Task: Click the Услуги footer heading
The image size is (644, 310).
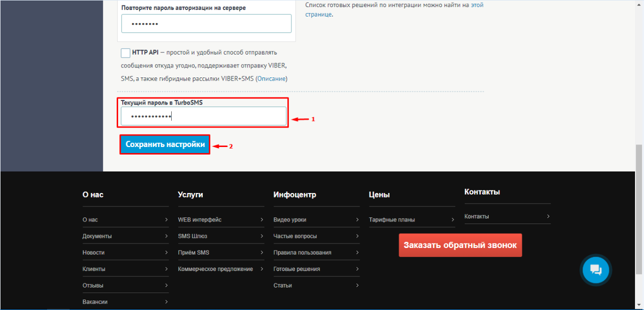Action: point(190,194)
